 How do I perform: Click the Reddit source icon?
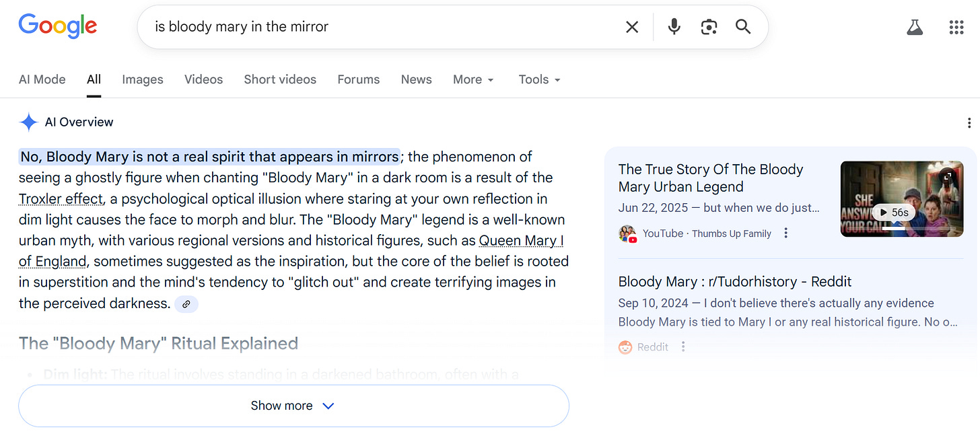click(x=625, y=347)
